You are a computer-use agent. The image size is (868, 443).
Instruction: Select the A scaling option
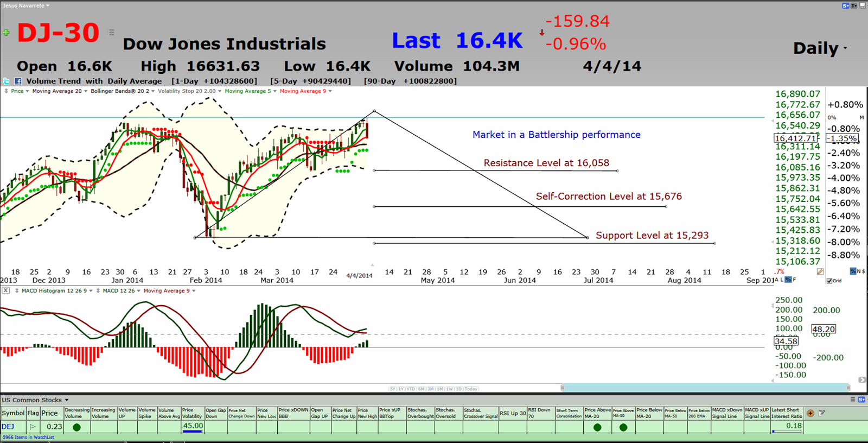(x=776, y=280)
